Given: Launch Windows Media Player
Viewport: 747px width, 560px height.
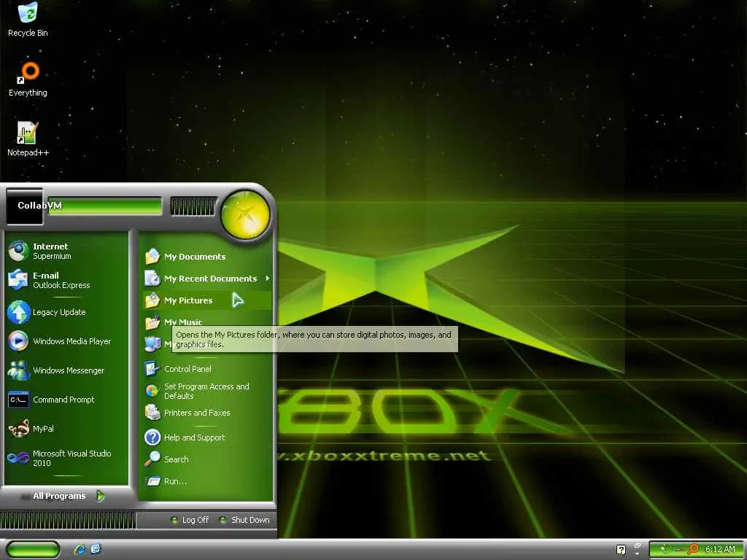Looking at the screenshot, I should pyautogui.click(x=66, y=341).
